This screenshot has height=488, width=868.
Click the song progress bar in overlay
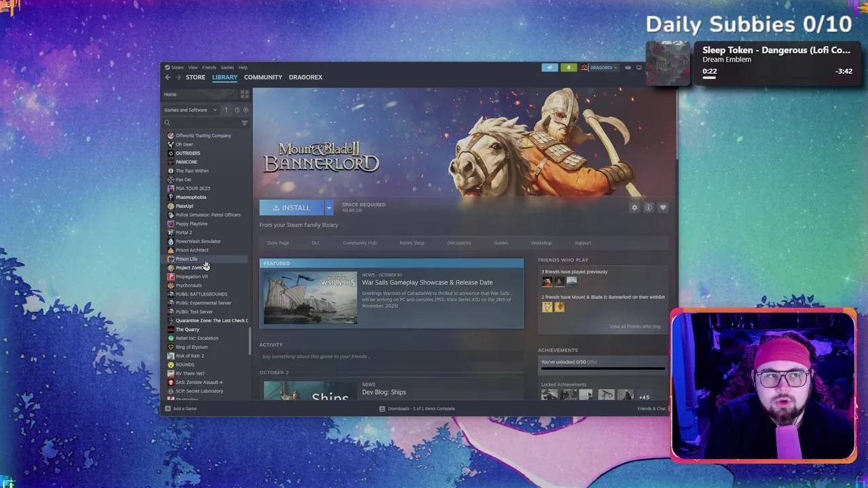point(776,77)
